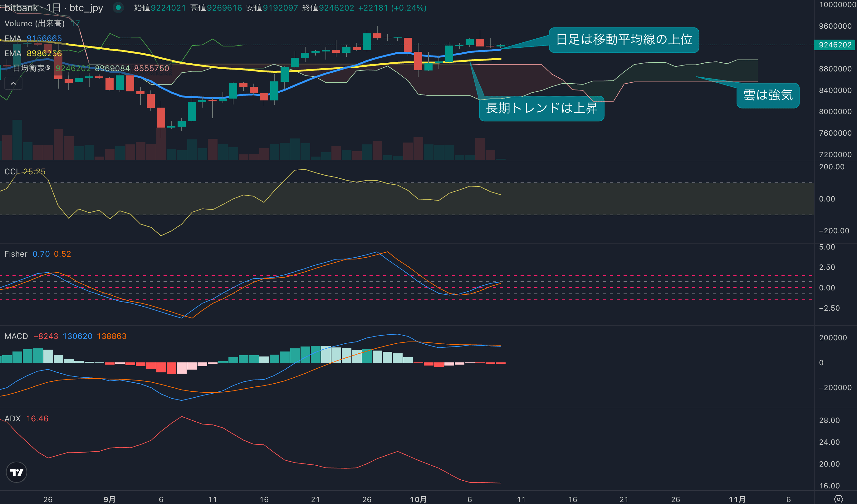Click the 長期トレンドは上昇 callout annotation
The image size is (857, 504).
(541, 109)
